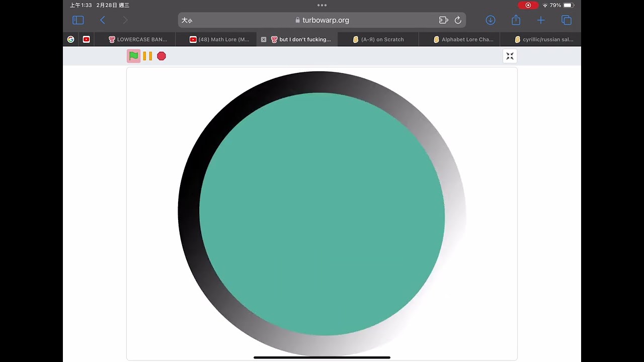Switch to the cyrillic/russian sal... tab

pyautogui.click(x=541, y=39)
